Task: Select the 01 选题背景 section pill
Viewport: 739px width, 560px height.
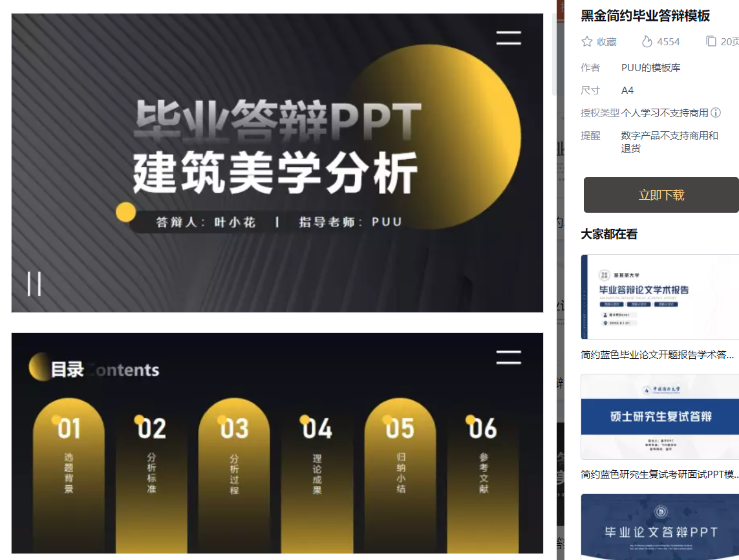Action: tap(69, 475)
